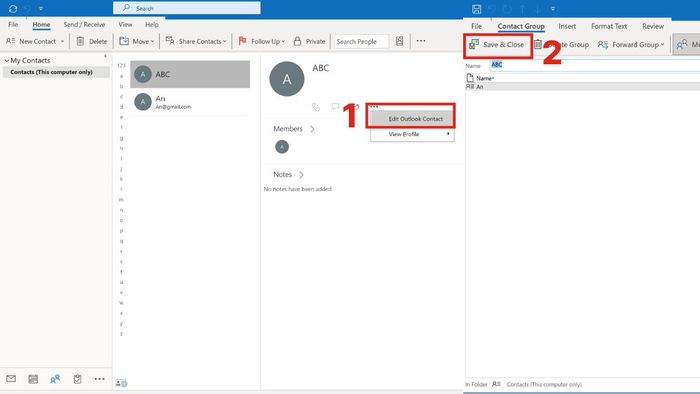Open the Address Book icon

400,41
